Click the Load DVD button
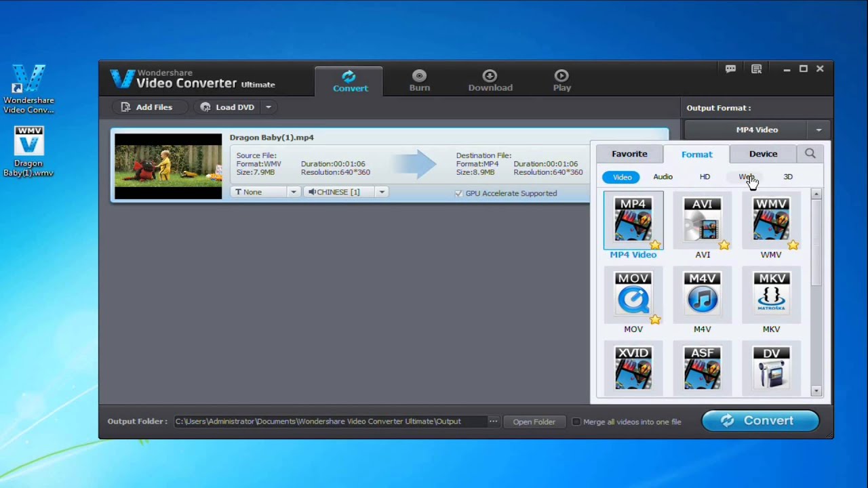Screen dimensions: 868x488 tap(227, 107)
